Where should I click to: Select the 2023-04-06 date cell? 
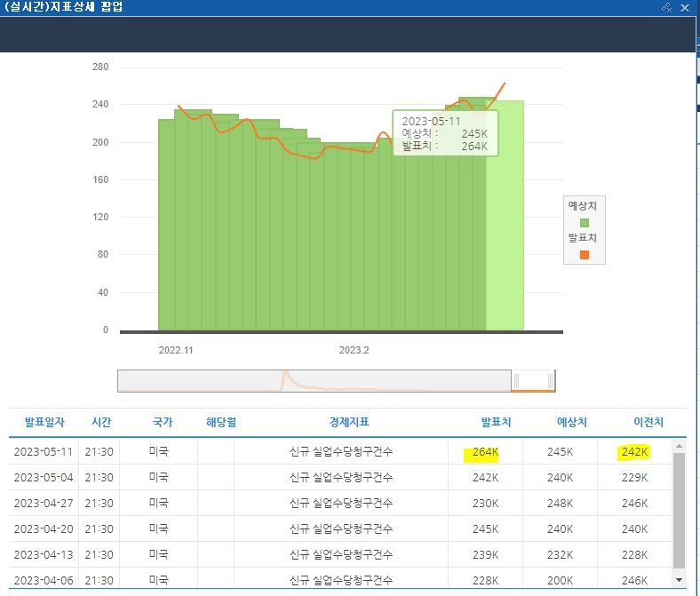click(44, 580)
